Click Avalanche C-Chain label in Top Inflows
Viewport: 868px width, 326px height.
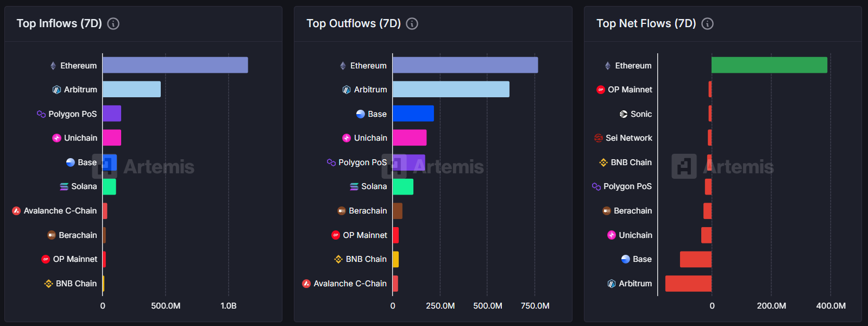pos(60,211)
